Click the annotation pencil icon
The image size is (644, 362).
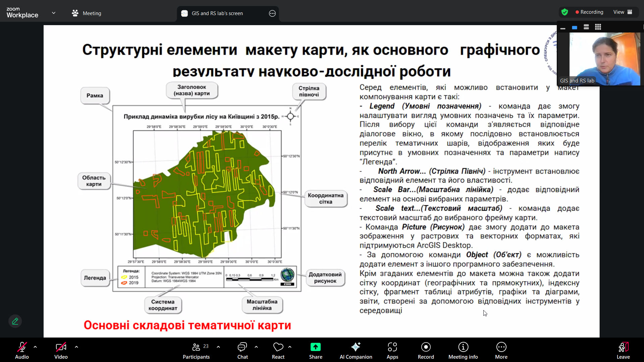point(15,321)
